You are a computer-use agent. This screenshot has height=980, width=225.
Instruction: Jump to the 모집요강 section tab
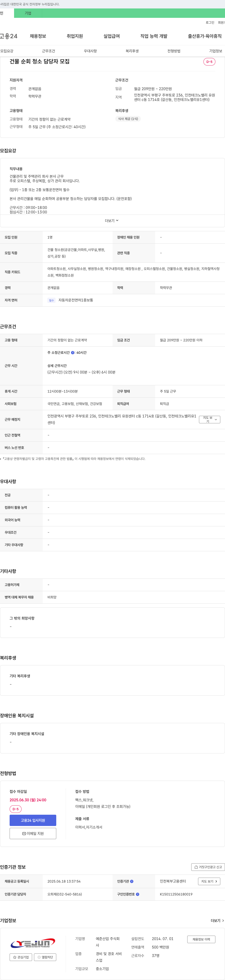point(7,51)
